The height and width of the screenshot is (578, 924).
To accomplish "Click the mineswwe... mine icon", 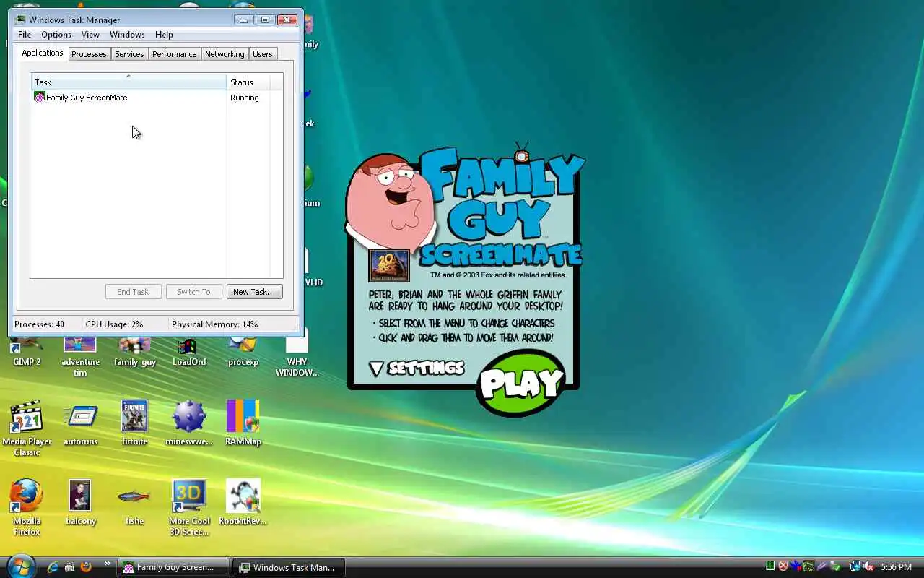I will [x=189, y=423].
